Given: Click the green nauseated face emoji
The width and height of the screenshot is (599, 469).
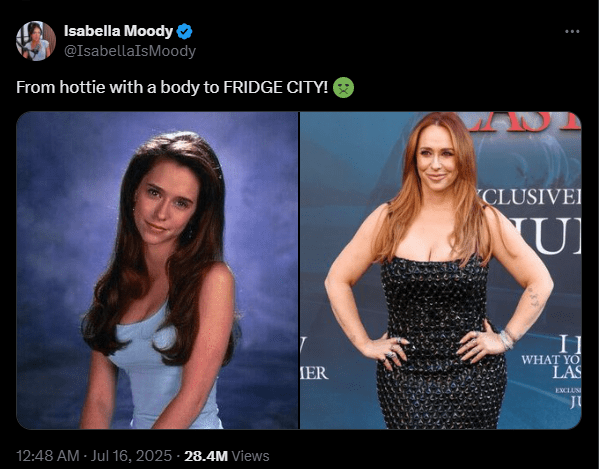Looking at the screenshot, I should pos(343,87).
